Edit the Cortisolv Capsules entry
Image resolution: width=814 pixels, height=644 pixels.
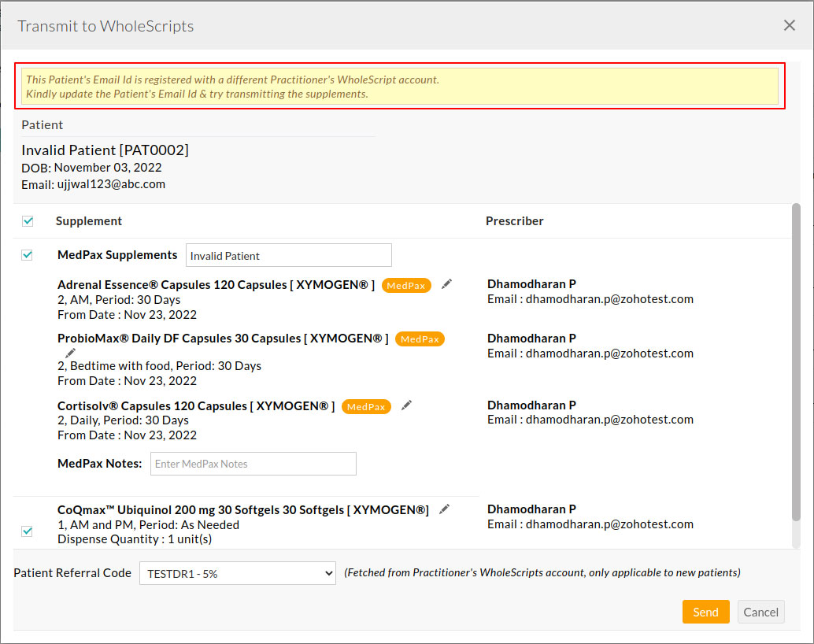(x=406, y=405)
